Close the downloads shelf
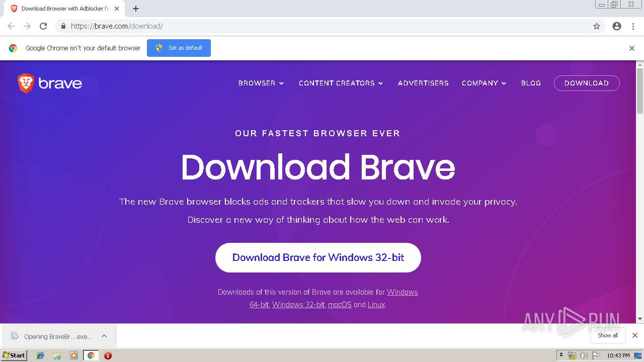The width and height of the screenshot is (644, 362). pyautogui.click(x=635, y=335)
